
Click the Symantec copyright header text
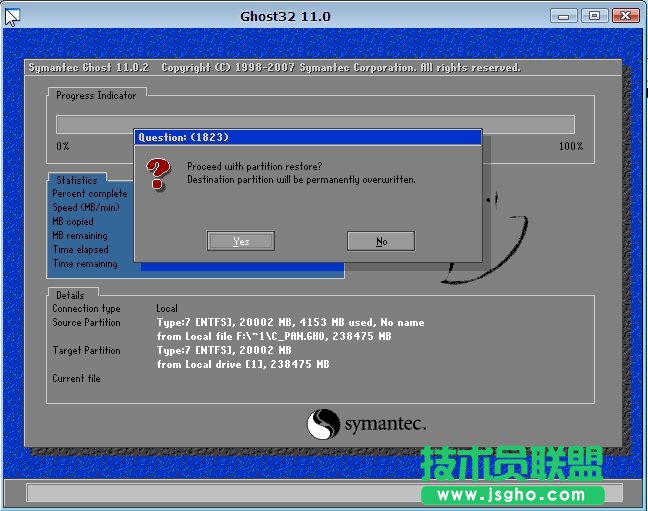click(273, 68)
